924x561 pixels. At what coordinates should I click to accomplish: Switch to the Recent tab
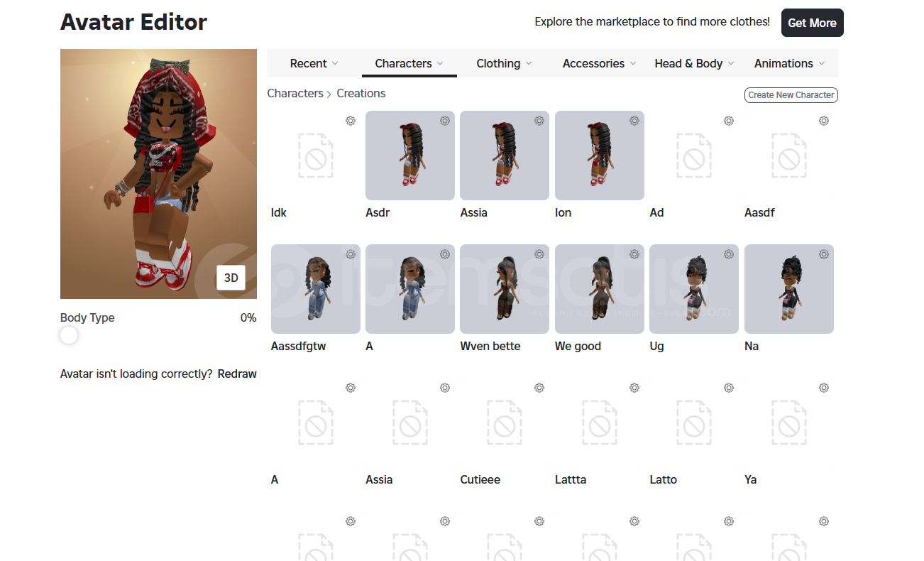coord(314,63)
